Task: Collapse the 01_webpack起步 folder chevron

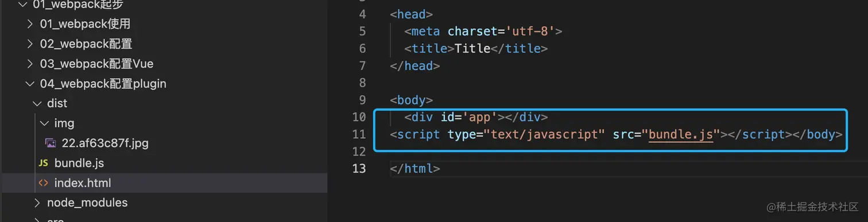Action: [23, 5]
